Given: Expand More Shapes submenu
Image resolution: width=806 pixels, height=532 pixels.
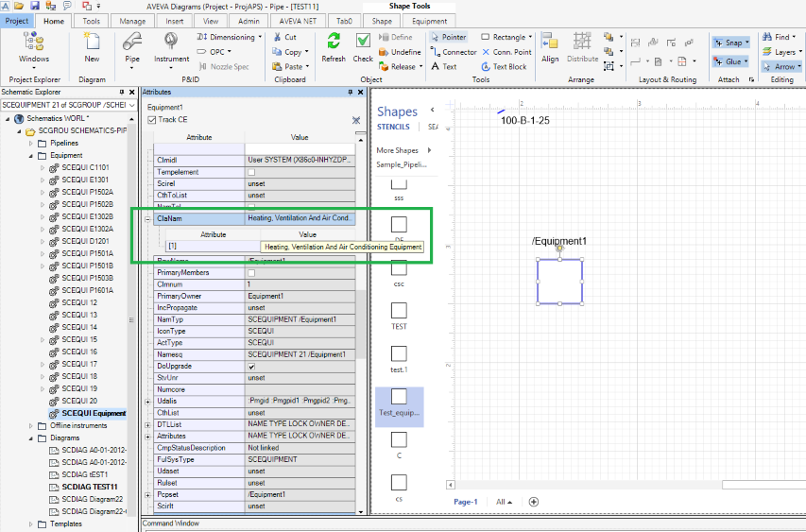Looking at the screenshot, I should pos(429,150).
